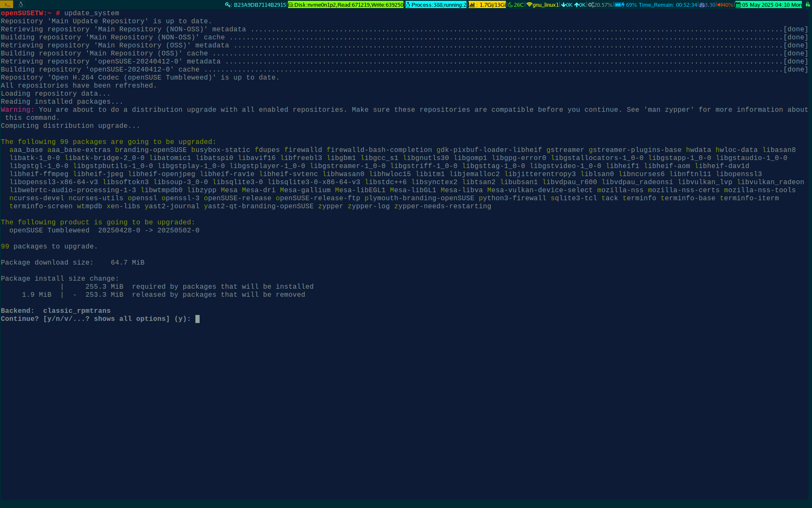The width and height of the screenshot is (812, 508).
Task: Click the red 'openSUSETW:~ #' prompt
Action: [x=30, y=13]
